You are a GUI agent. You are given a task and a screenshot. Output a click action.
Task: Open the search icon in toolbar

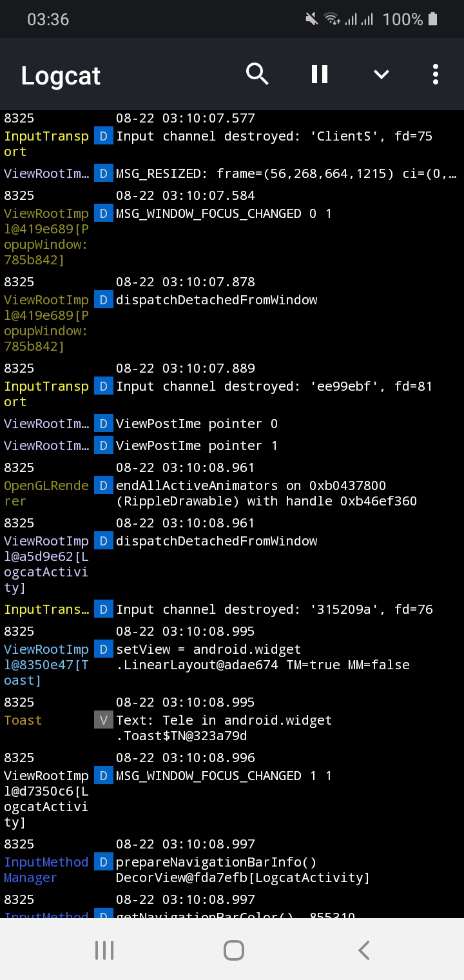tap(257, 74)
